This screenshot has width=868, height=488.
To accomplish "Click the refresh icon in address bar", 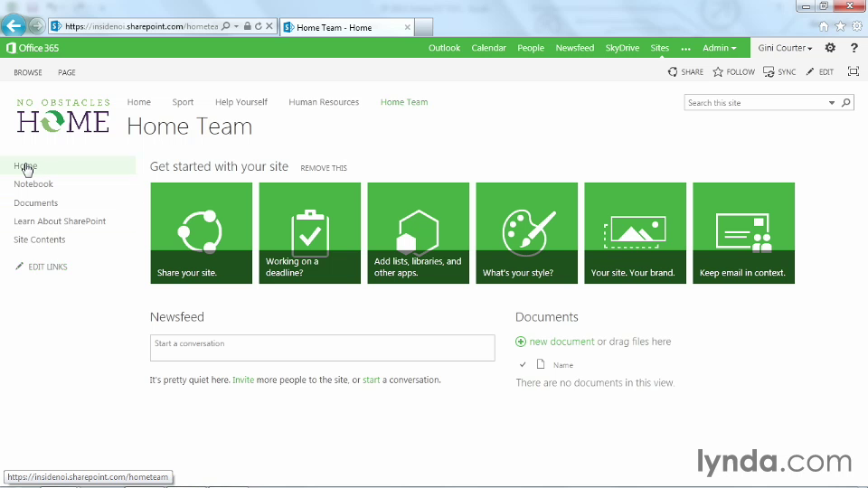I will tap(259, 26).
